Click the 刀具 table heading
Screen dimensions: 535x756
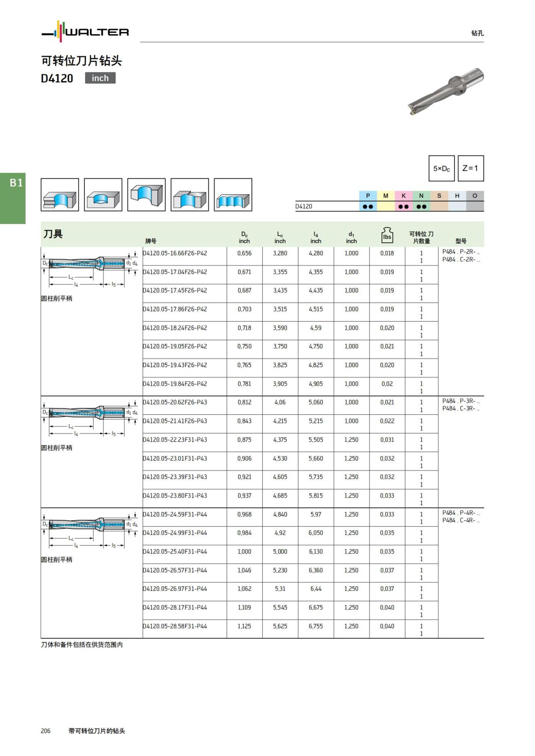pyautogui.click(x=53, y=234)
